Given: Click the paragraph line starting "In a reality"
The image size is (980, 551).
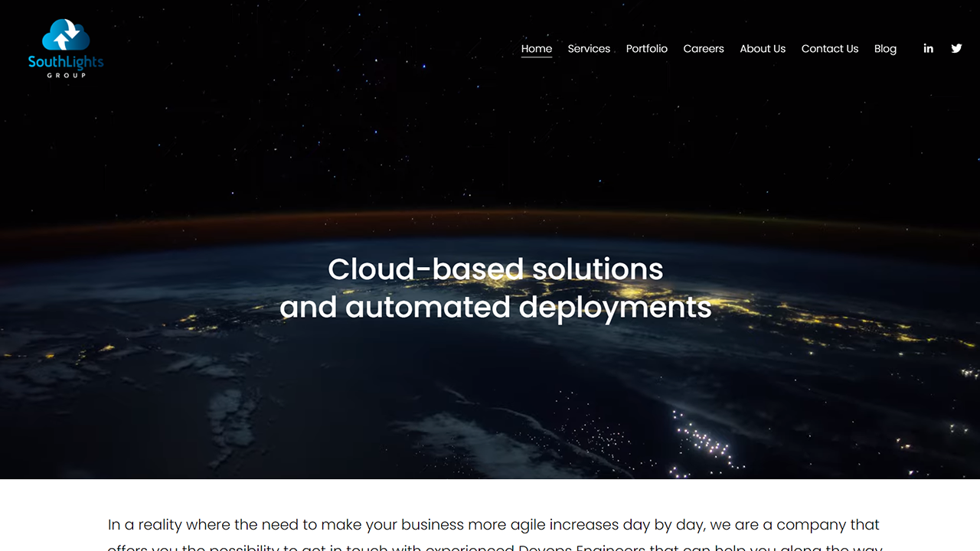Looking at the screenshot, I should (x=494, y=525).
